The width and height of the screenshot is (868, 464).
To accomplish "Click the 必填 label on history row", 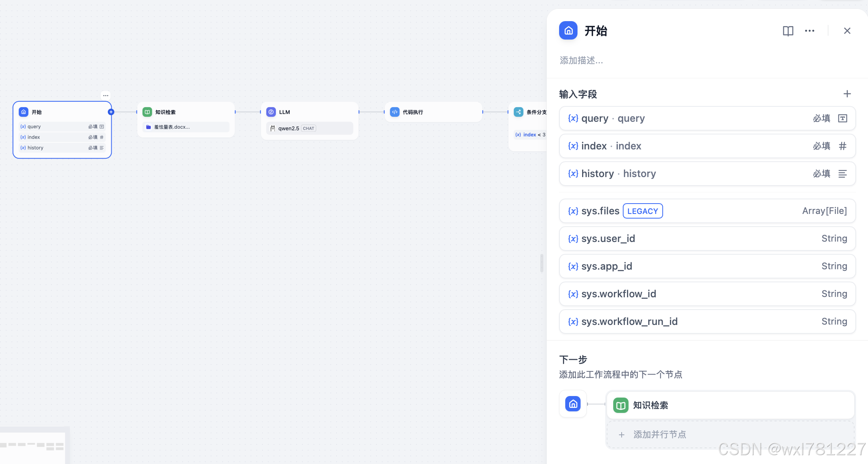I will tap(822, 174).
